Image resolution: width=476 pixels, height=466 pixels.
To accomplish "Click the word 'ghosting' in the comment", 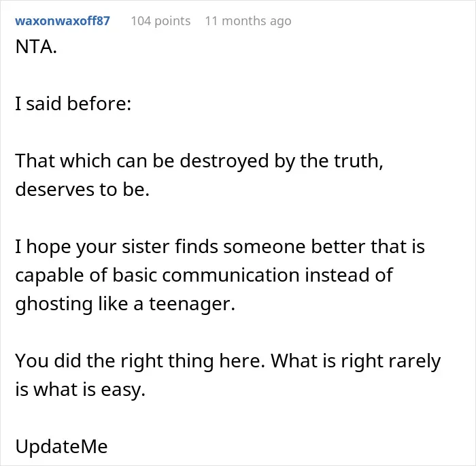I will pos(54,304).
